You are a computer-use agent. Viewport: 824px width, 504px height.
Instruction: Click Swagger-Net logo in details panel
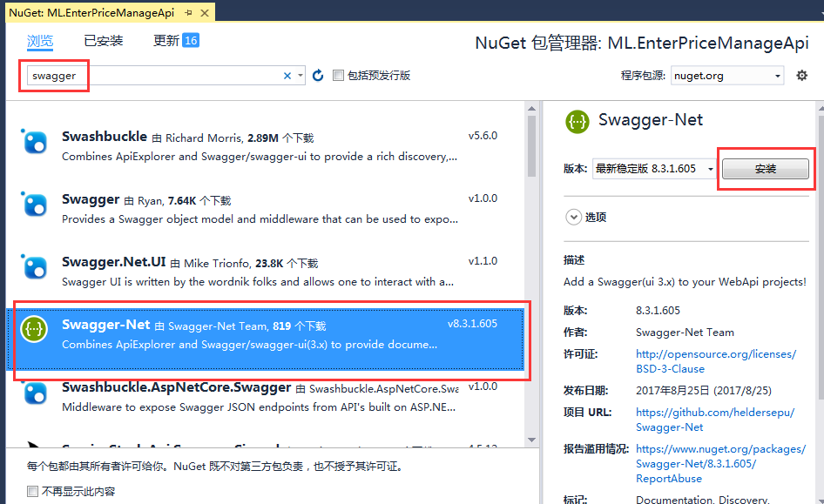click(577, 122)
